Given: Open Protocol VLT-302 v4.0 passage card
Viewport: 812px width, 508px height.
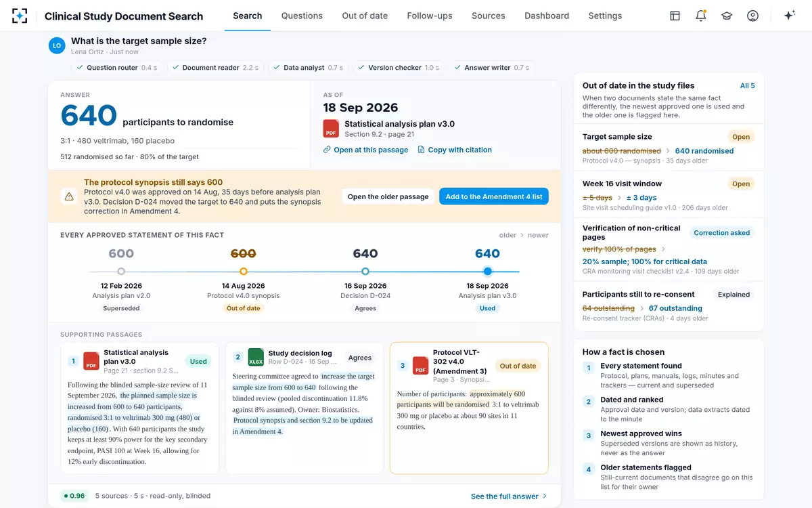Looking at the screenshot, I should [469, 408].
